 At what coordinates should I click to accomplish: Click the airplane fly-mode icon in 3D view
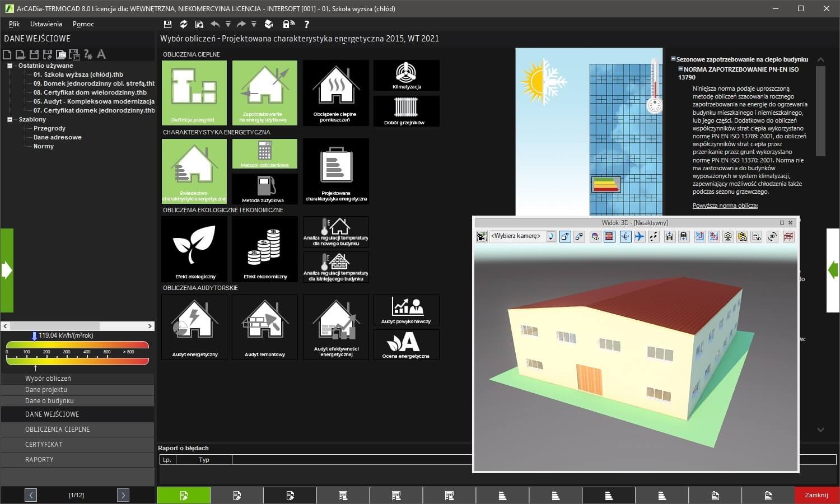640,237
